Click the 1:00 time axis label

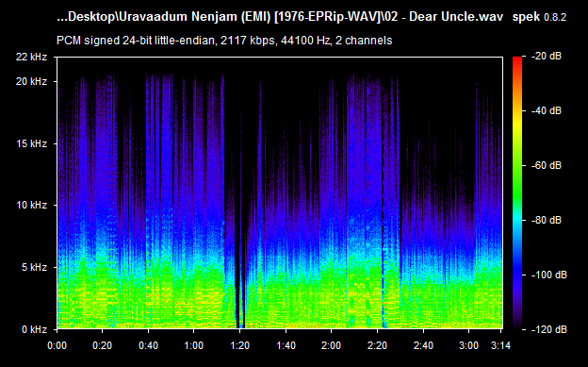click(194, 345)
